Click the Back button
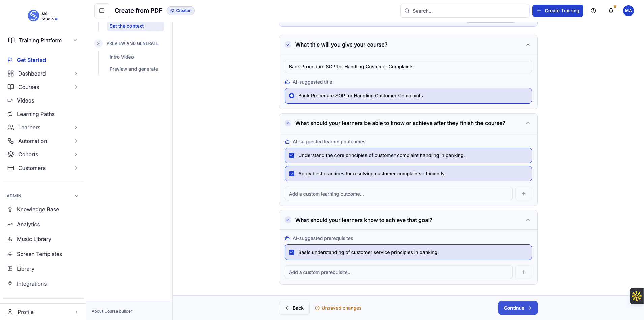Image resolution: width=644 pixels, height=320 pixels. (x=294, y=308)
